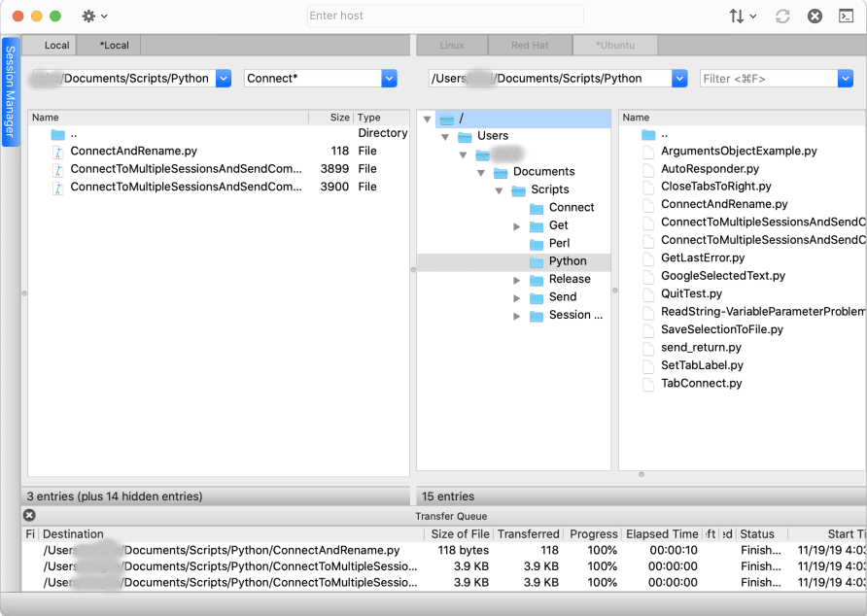Expand the Get folder
The height and width of the screenshot is (616, 867).
tap(518, 226)
